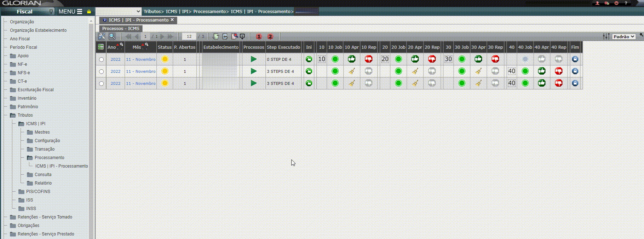Select the first row's radio button
Viewport: 644px width, 239px height.
[102, 60]
